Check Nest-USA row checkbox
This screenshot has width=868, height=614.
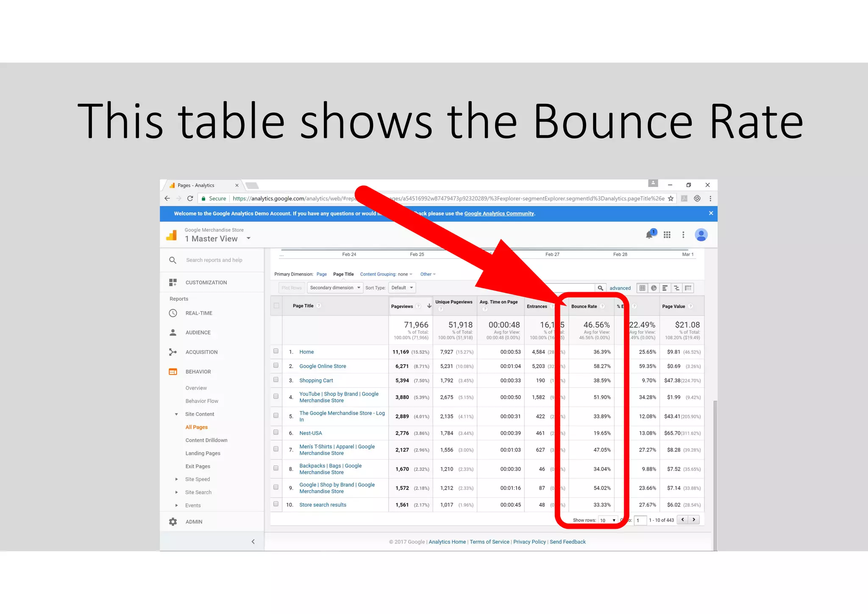[276, 433]
